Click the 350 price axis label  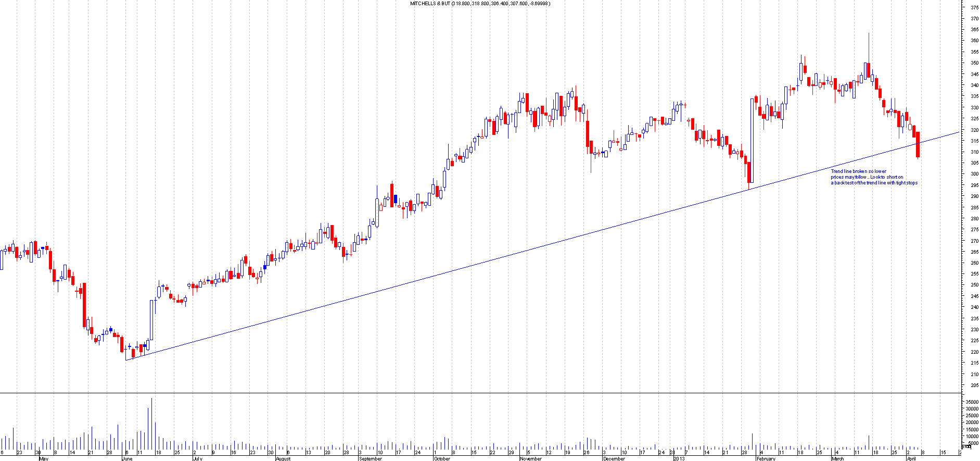click(x=974, y=63)
